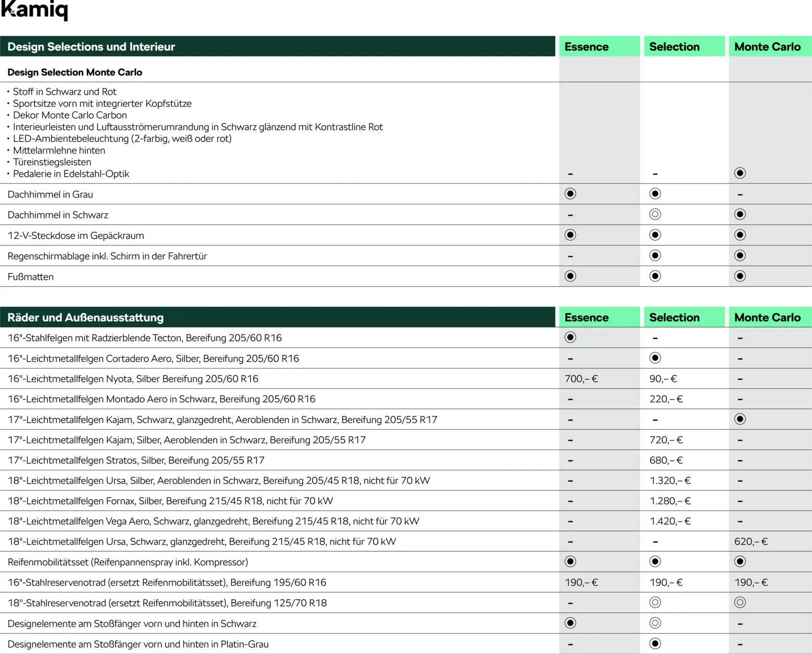Click the Monte Carlo standard-equipment dot for Pedalerie in Edelstahl-Optik
812x654 pixels.
point(740,173)
